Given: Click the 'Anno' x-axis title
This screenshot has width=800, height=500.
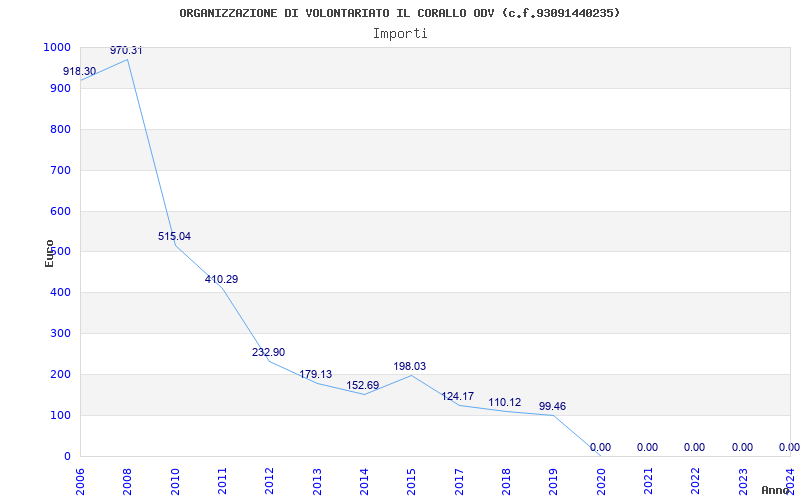Looking at the screenshot, I should pos(776,490).
